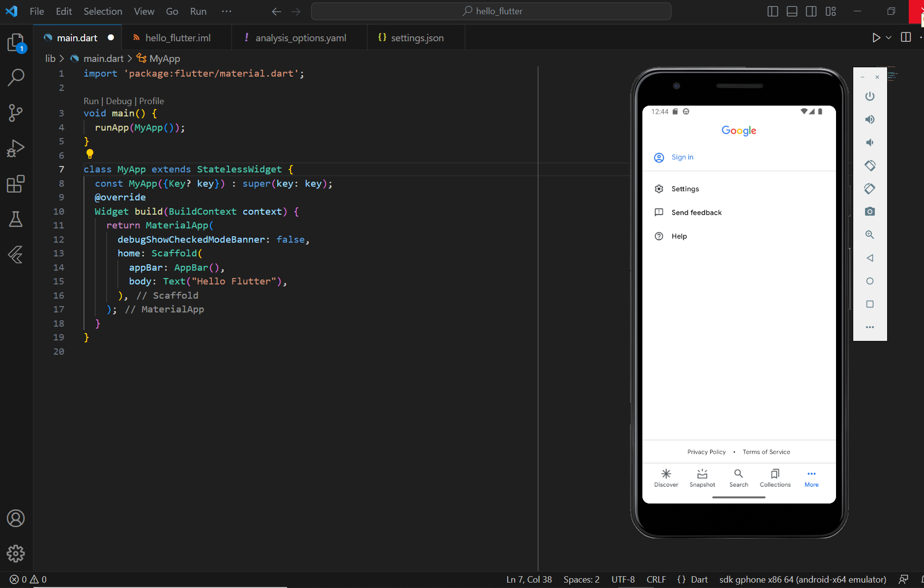This screenshot has width=924, height=588.
Task: Activate the emulator zoom tool
Action: (x=870, y=235)
